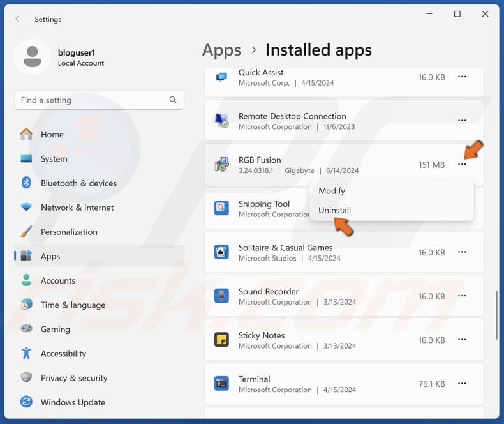Open more options for Sound Recorder

(462, 296)
